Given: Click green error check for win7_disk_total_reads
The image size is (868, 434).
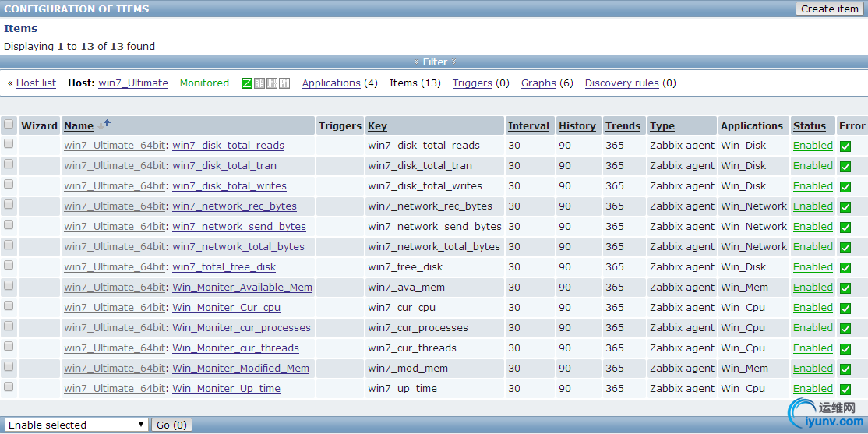Looking at the screenshot, I should [845, 146].
